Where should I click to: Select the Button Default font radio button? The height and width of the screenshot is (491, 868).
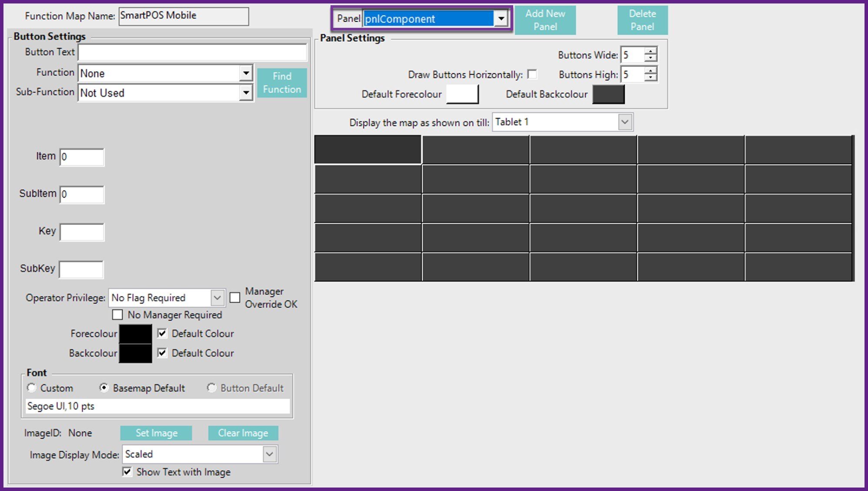click(211, 388)
